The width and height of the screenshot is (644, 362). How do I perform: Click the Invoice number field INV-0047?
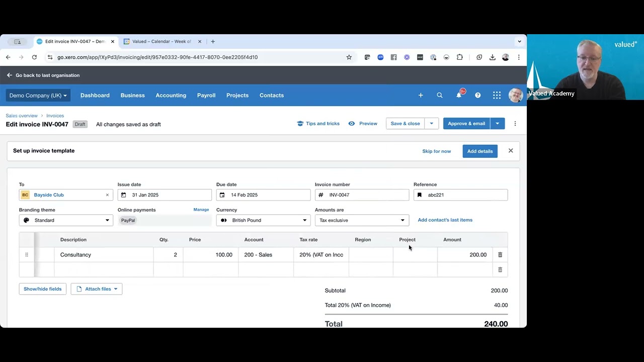[362, 195]
